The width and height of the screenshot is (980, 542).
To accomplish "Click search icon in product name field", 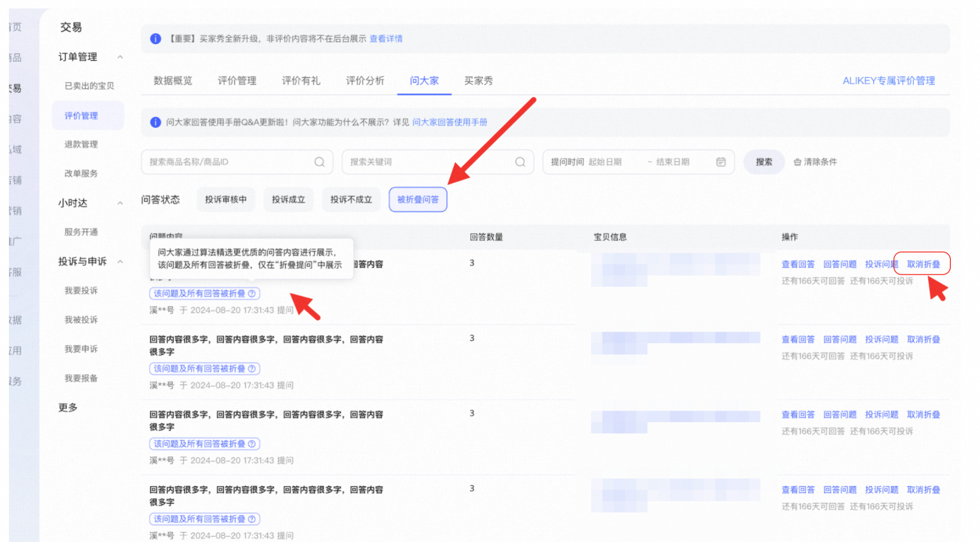I will pos(320,162).
